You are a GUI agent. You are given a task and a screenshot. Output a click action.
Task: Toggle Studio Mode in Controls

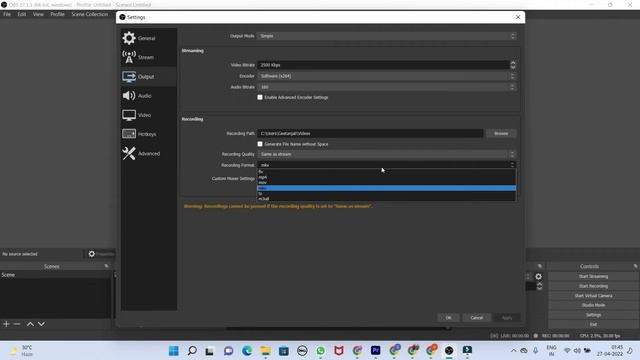(593, 305)
